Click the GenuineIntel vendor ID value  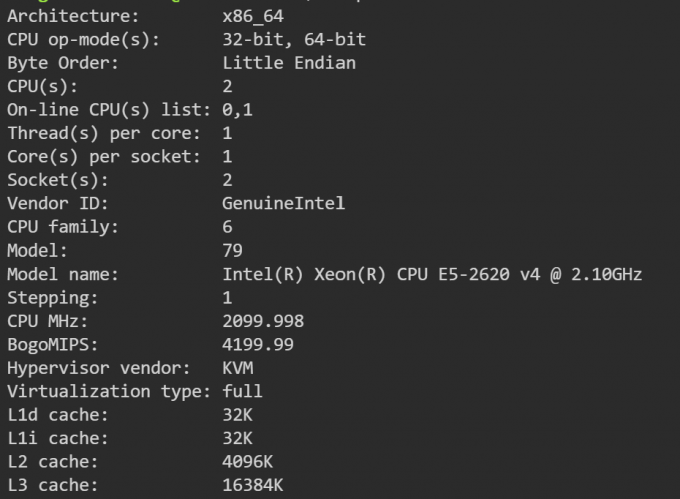pos(284,203)
